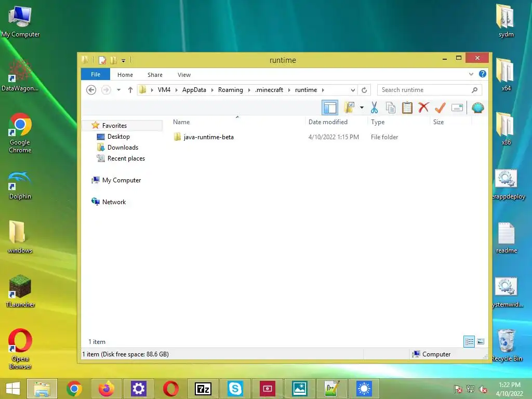This screenshot has width=532, height=399.
Task: Expand the arrow after Roaming in breadcrumb
Action: tap(249, 90)
